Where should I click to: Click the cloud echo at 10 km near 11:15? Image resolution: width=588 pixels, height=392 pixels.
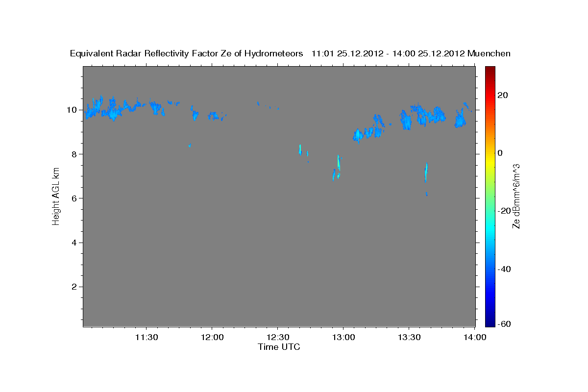click(113, 110)
